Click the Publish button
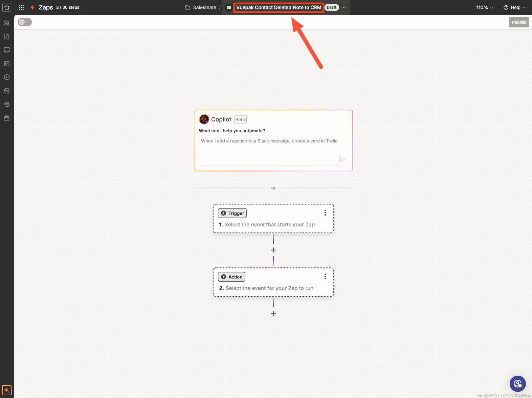This screenshot has width=532, height=398. coord(519,22)
